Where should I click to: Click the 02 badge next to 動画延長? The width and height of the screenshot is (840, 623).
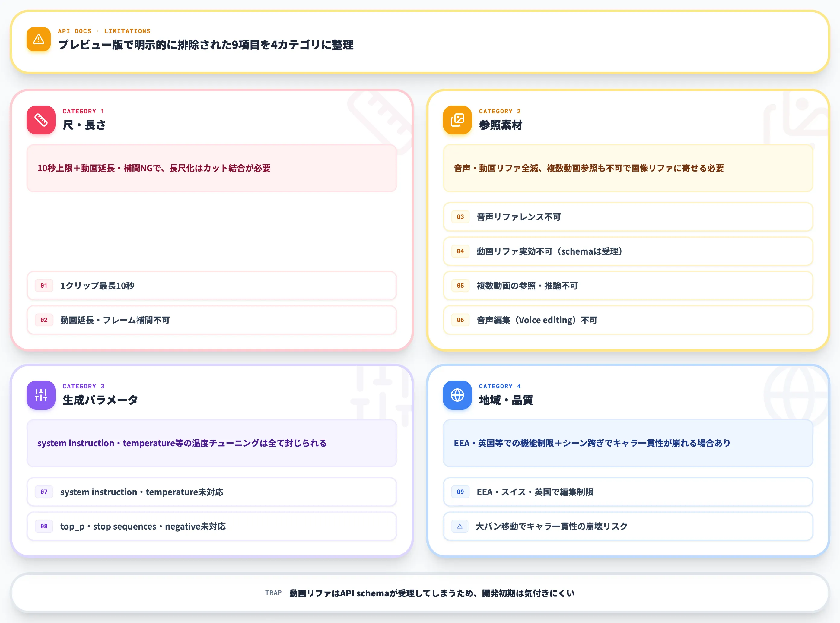click(x=44, y=320)
